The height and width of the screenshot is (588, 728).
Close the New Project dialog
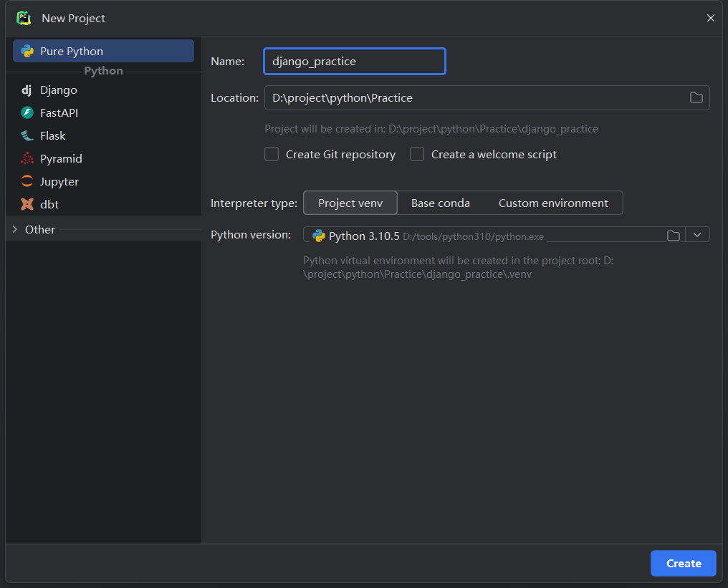coord(710,18)
